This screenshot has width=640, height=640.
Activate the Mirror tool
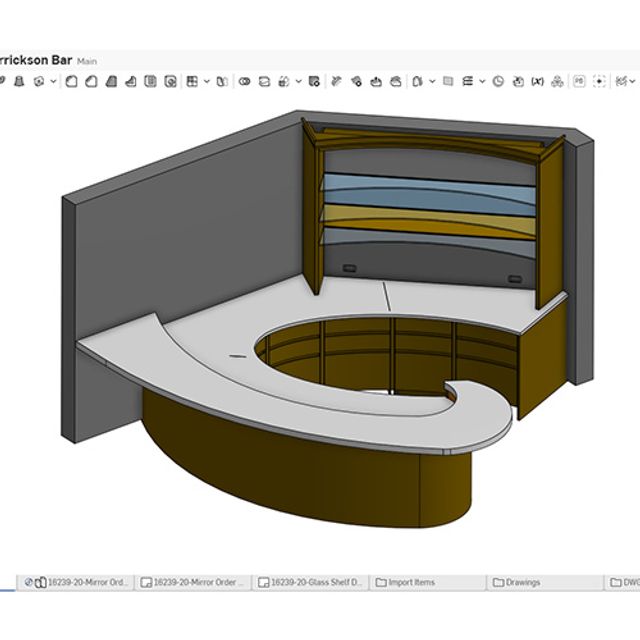click(x=221, y=82)
